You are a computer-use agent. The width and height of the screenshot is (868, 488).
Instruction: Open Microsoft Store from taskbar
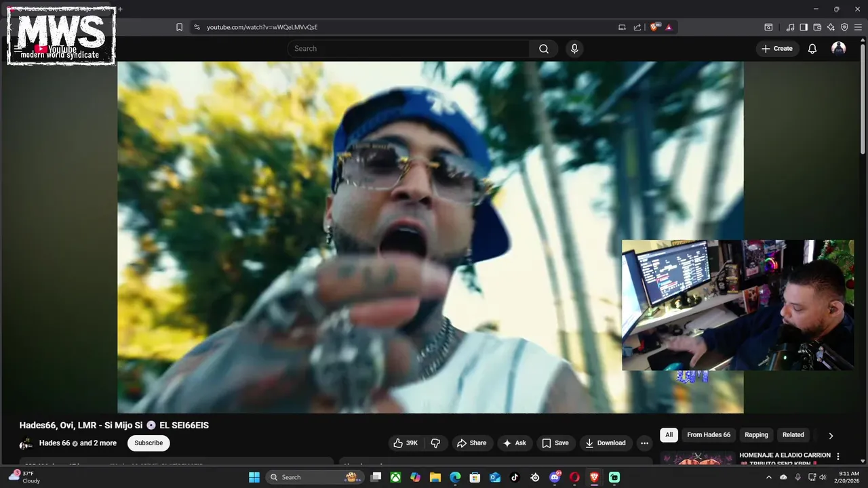tap(475, 477)
